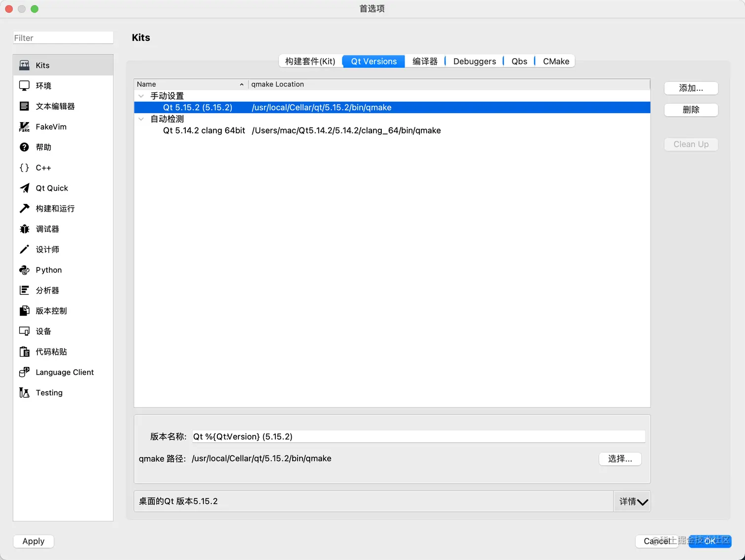Select the 设计师 category label

[47, 249]
